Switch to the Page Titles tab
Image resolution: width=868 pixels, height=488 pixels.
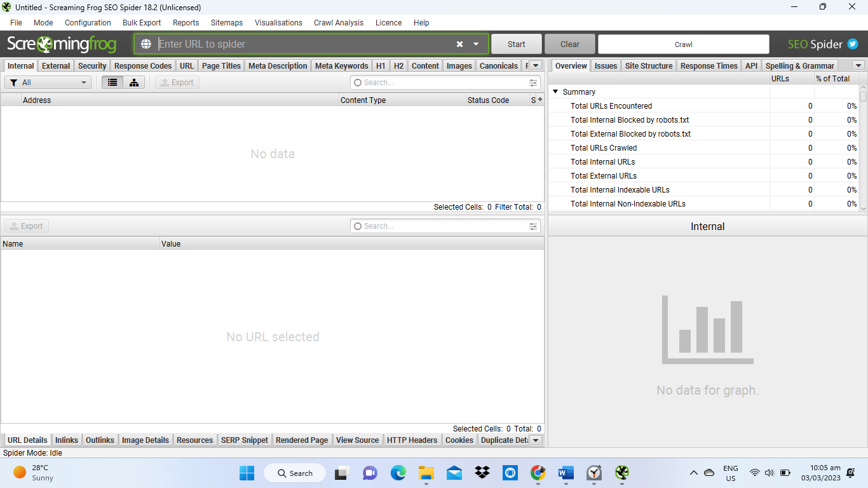(221, 65)
